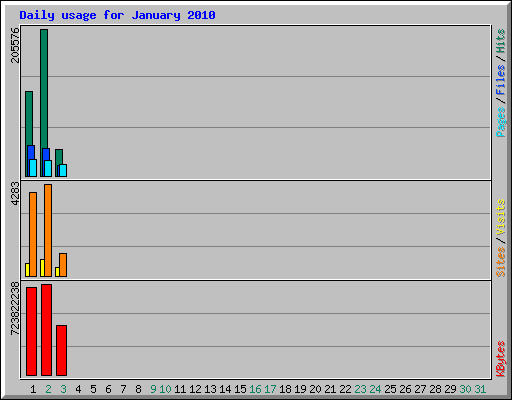This screenshot has height=400, width=512.
Task: Click the red KBytes bar for day 1
Action: 31,331
